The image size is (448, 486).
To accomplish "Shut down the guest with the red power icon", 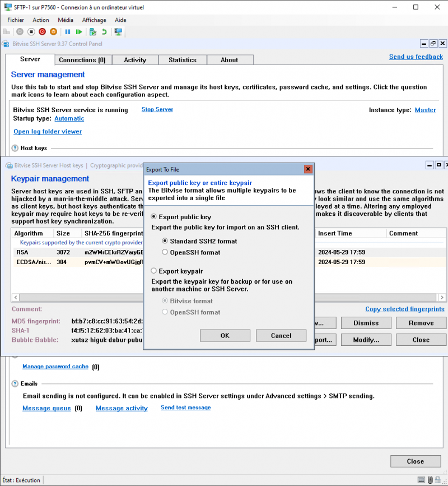I will (42, 32).
